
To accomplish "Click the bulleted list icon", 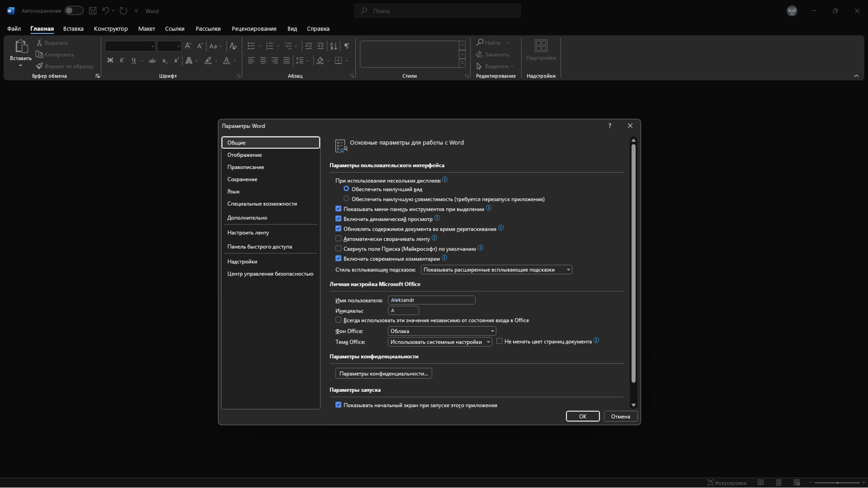I will coord(251,46).
